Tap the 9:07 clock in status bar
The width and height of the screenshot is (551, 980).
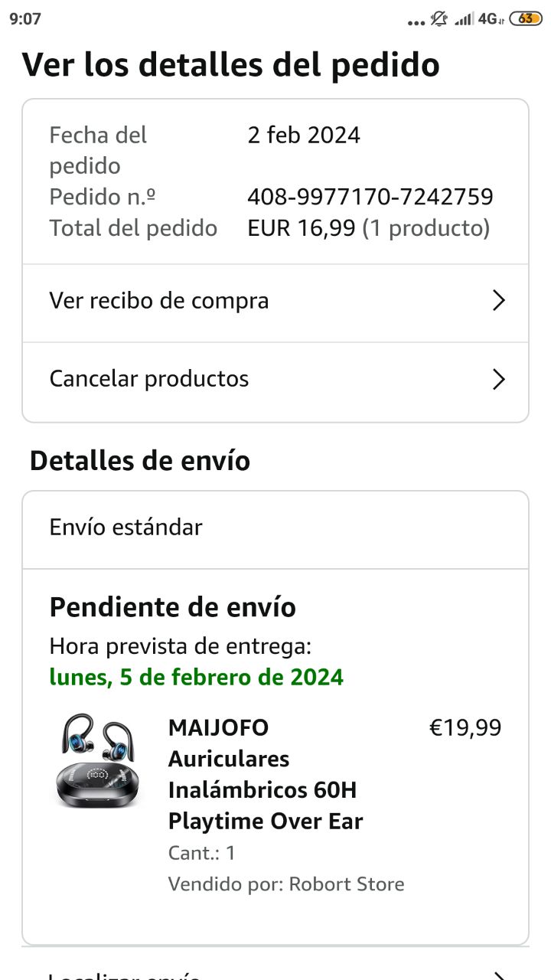pos(25,19)
